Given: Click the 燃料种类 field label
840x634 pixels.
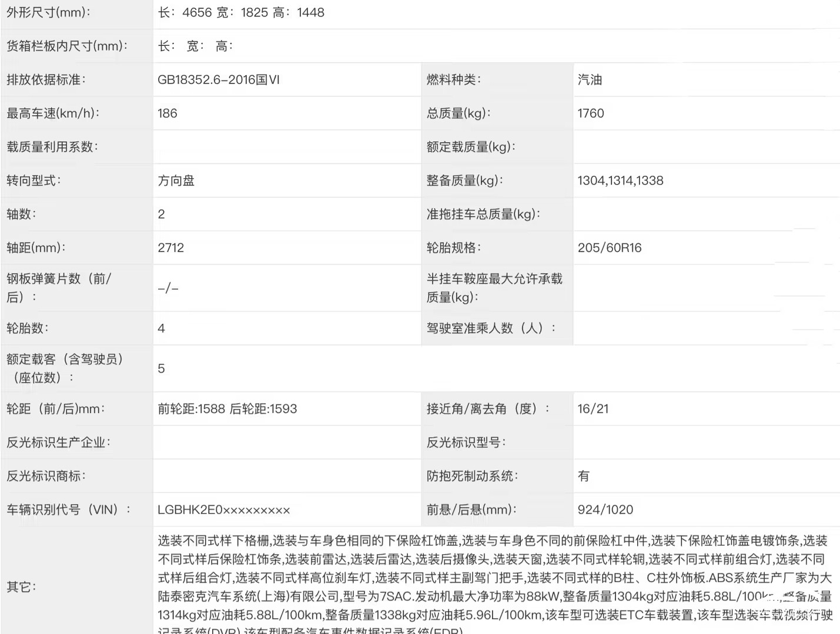Looking at the screenshot, I should 454,80.
